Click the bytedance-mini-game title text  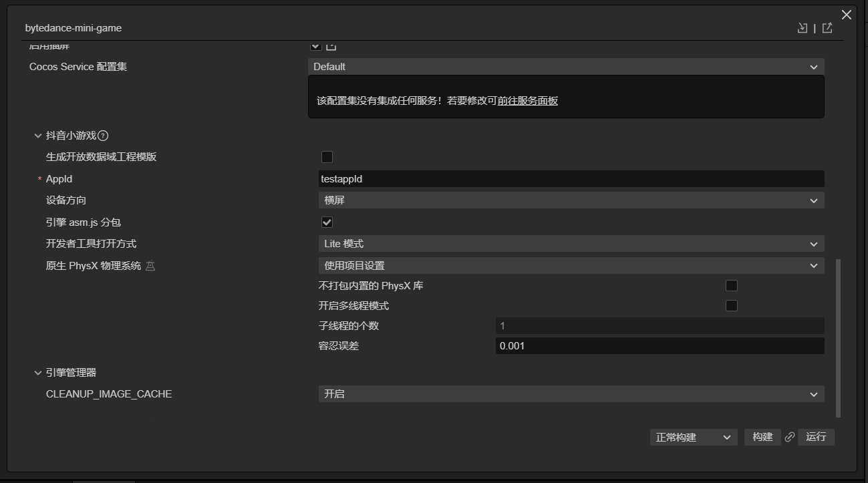(x=74, y=28)
